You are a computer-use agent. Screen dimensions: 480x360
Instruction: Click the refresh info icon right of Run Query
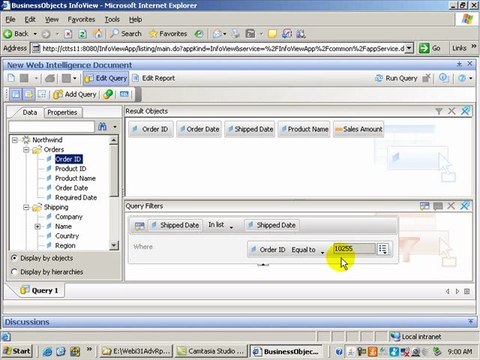443,78
